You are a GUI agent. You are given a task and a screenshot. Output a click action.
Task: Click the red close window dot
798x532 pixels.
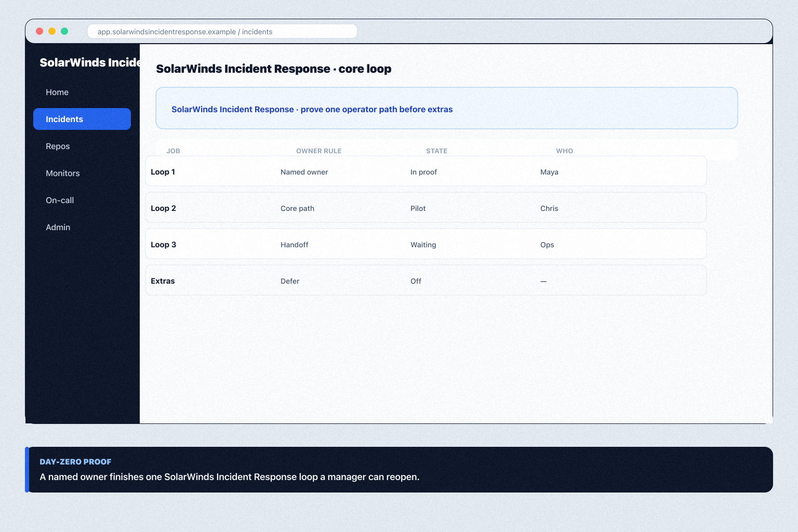point(39,31)
